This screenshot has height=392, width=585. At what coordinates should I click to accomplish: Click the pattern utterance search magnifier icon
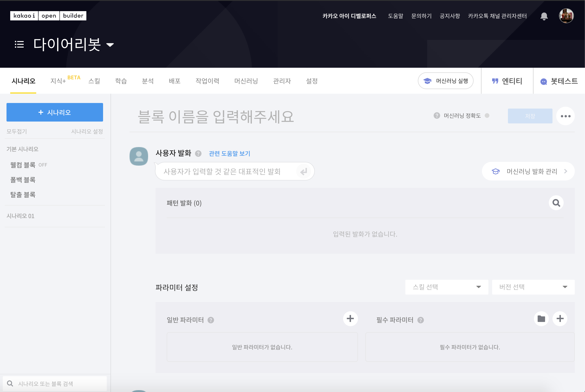556,203
